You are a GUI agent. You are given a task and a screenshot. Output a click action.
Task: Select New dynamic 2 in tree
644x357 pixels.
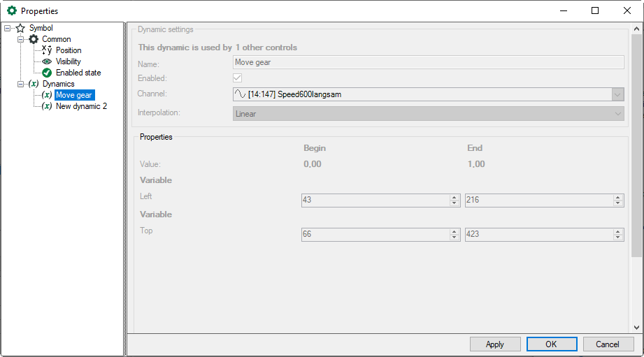pos(81,106)
